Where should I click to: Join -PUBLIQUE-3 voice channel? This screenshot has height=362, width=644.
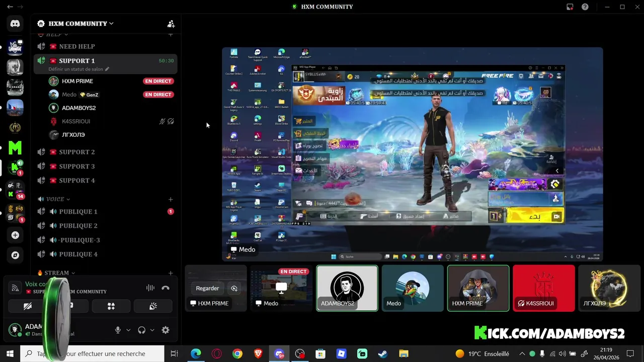click(106, 240)
